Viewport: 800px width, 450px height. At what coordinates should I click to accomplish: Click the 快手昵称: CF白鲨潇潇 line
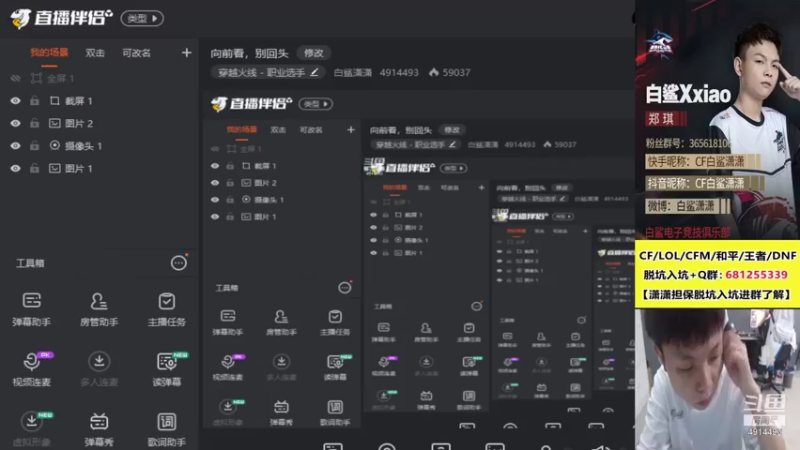(x=703, y=162)
